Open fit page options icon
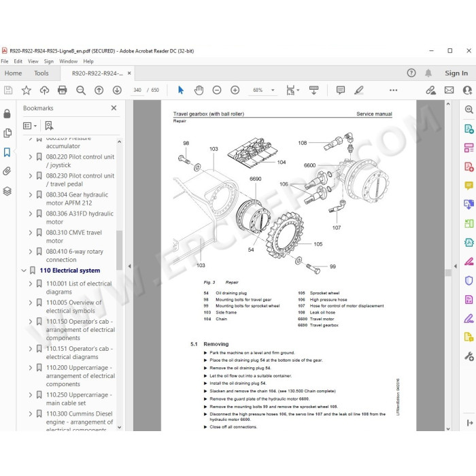 pos(292,90)
